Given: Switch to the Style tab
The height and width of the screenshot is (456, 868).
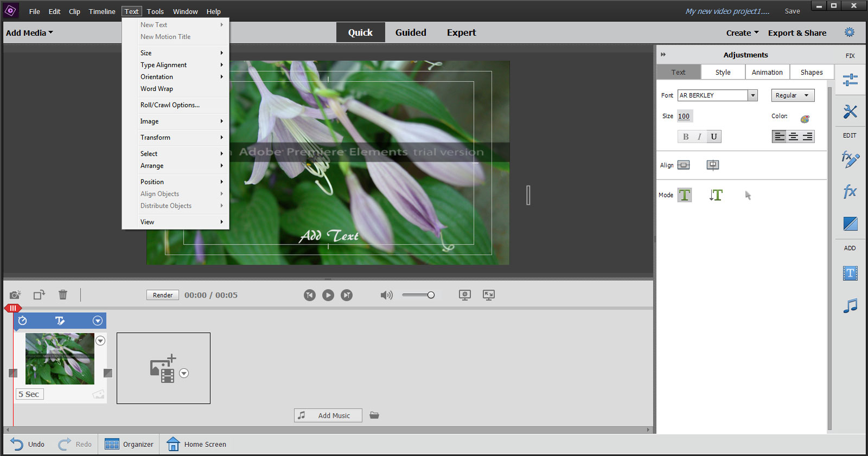Looking at the screenshot, I should click(723, 72).
